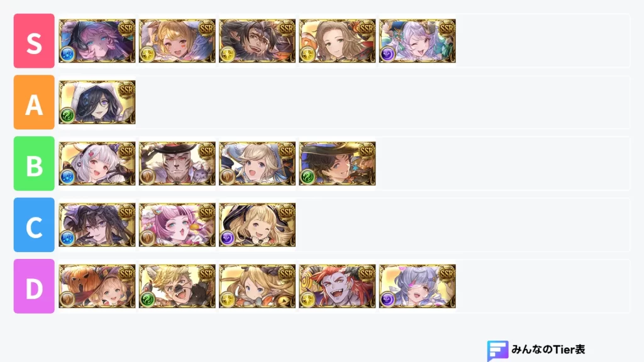This screenshot has width=644, height=362.
Task: Click the pink S tier label
Action: coord(34,41)
